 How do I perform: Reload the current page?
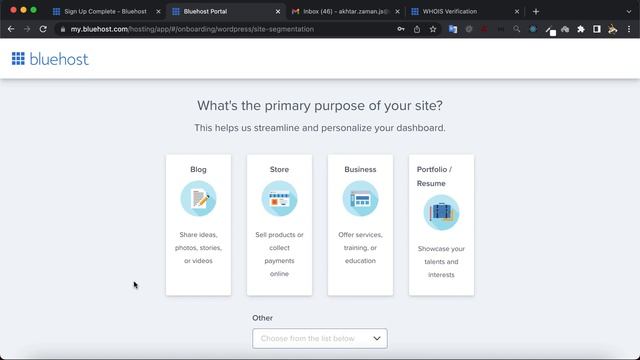click(43, 29)
